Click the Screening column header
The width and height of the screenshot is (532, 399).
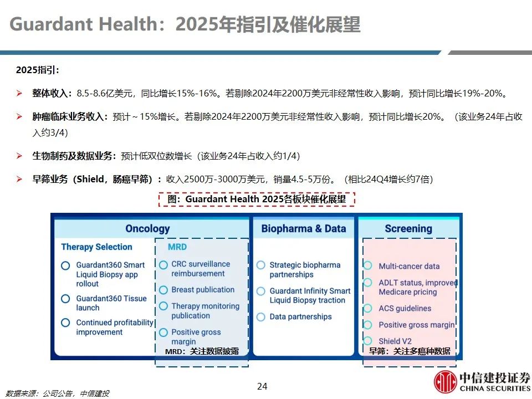coord(408,229)
